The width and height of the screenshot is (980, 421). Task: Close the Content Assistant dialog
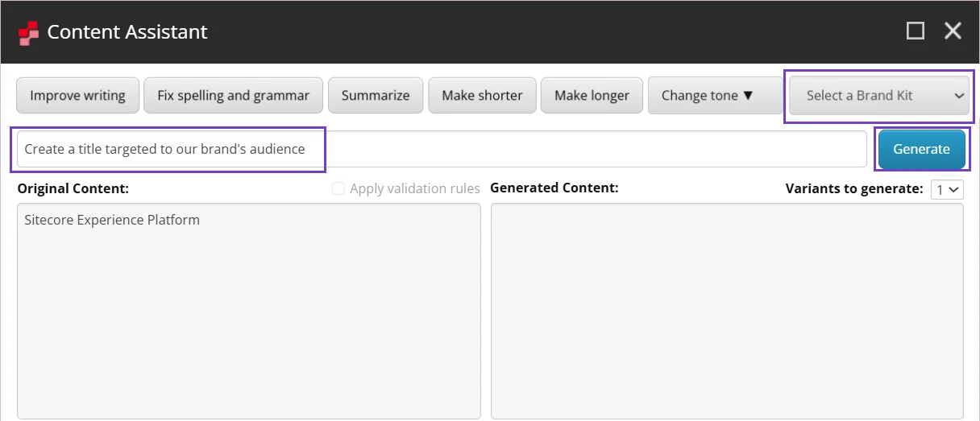[x=953, y=31]
